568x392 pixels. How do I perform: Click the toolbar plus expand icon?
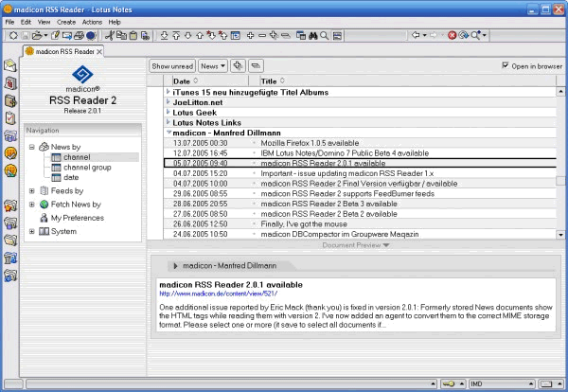[250, 35]
